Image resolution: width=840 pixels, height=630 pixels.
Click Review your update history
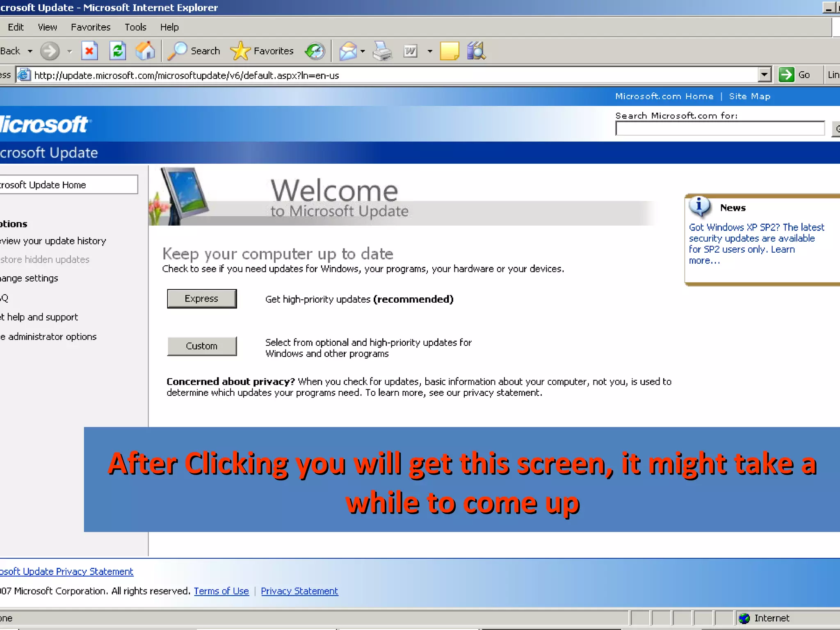pos(53,241)
